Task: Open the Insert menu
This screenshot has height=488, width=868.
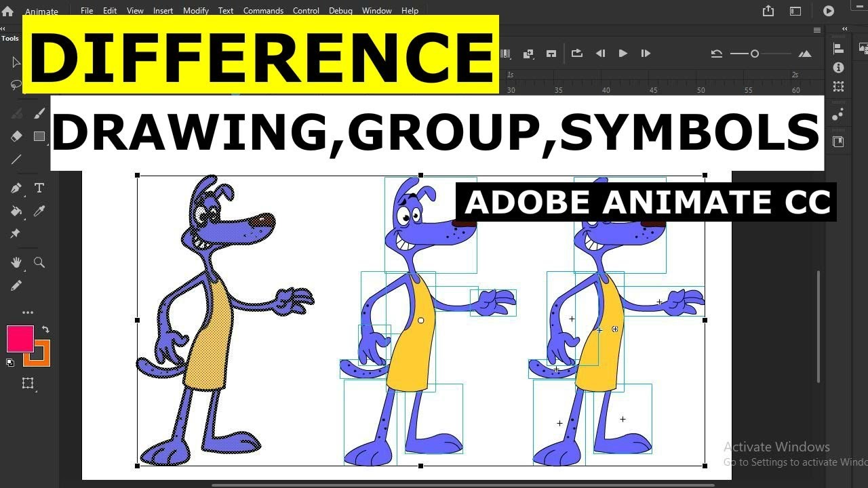Action: [x=163, y=11]
